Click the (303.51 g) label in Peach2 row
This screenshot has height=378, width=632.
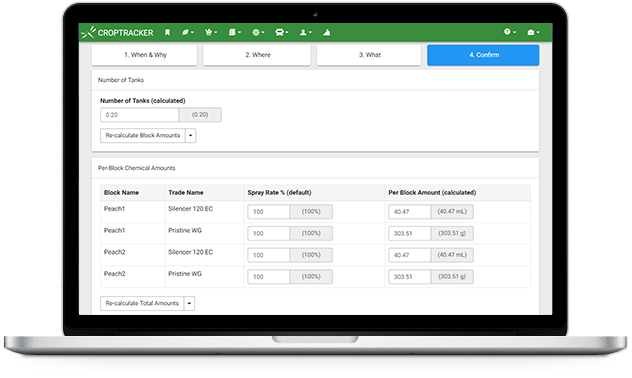click(452, 277)
